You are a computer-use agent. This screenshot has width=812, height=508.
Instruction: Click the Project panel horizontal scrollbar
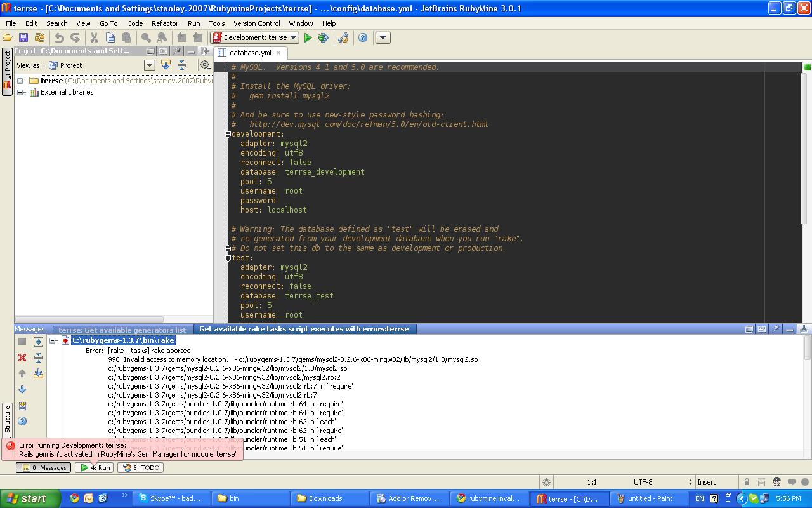(90, 319)
